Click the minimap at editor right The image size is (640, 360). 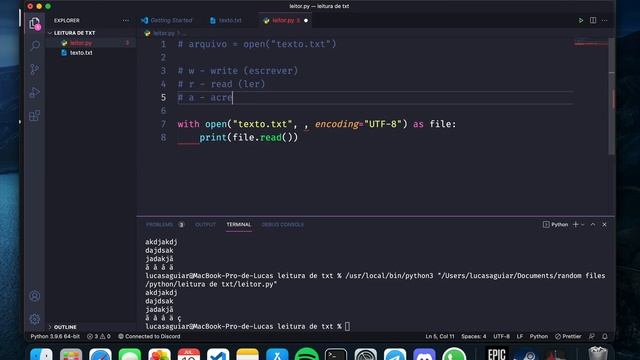pos(591,43)
